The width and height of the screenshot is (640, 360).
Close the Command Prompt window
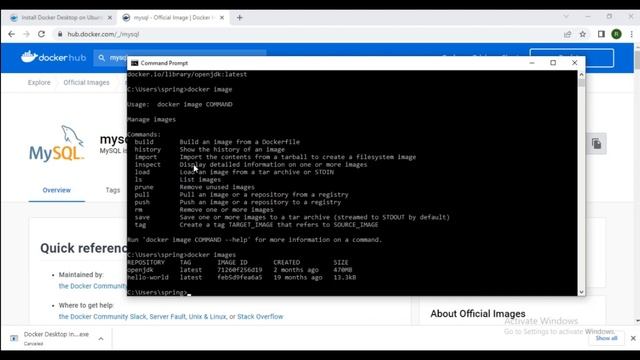pyautogui.click(x=574, y=63)
